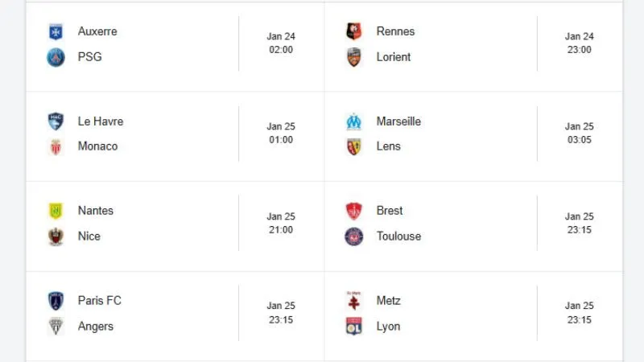Click the Lens club crest icon
Image resolution: width=644 pixels, height=362 pixels.
(354, 146)
